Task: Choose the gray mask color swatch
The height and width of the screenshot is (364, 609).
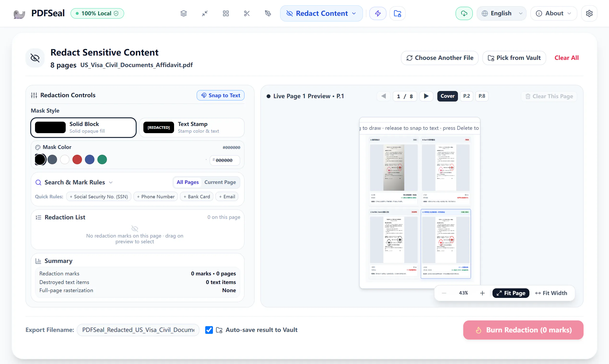Action: [52, 160]
